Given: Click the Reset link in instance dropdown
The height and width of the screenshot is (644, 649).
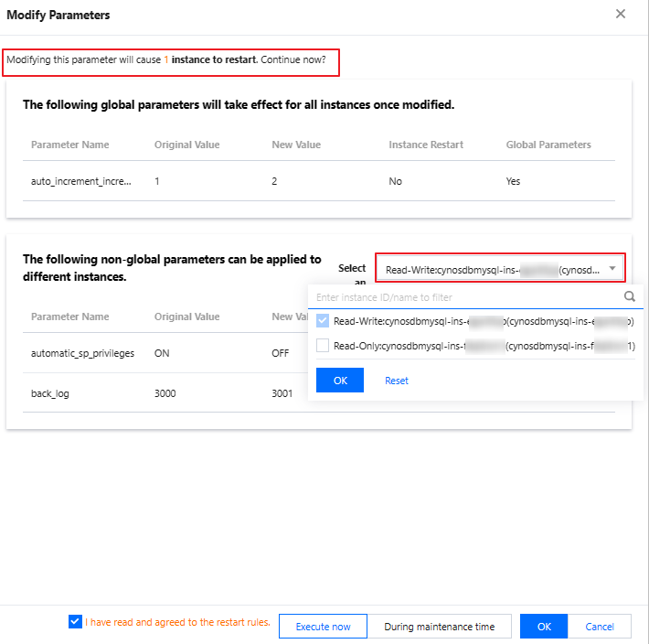Looking at the screenshot, I should pos(397,381).
